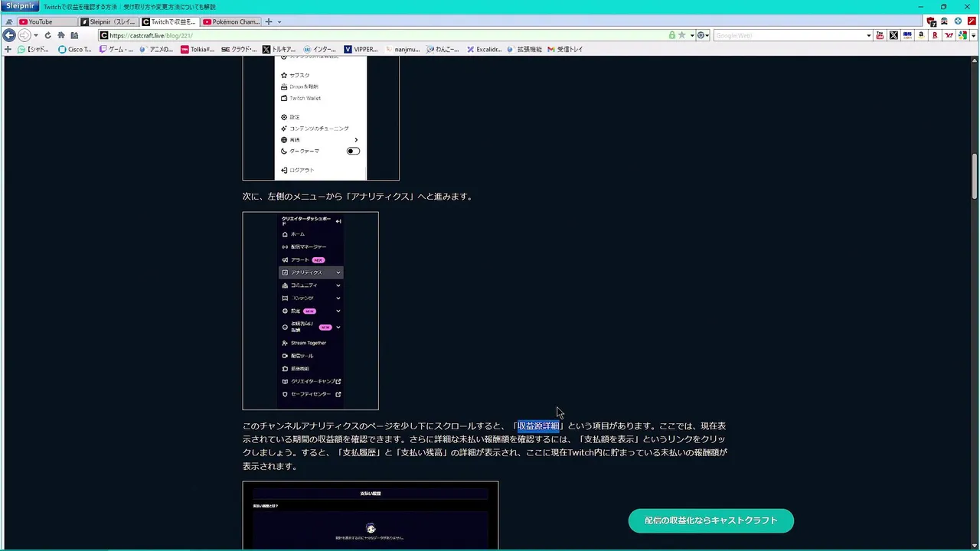Open the nanjmu... bookmark
980x551 pixels.
[x=403, y=49]
